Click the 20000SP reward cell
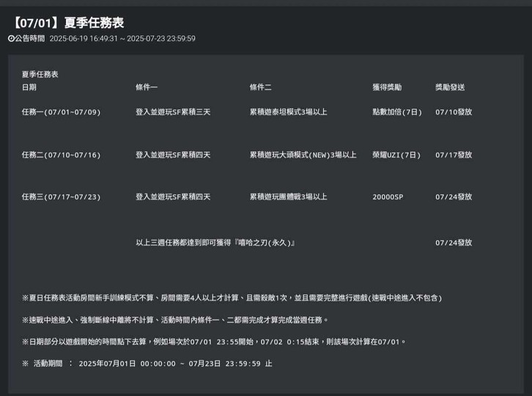The height and width of the screenshot is (396, 532). [388, 197]
